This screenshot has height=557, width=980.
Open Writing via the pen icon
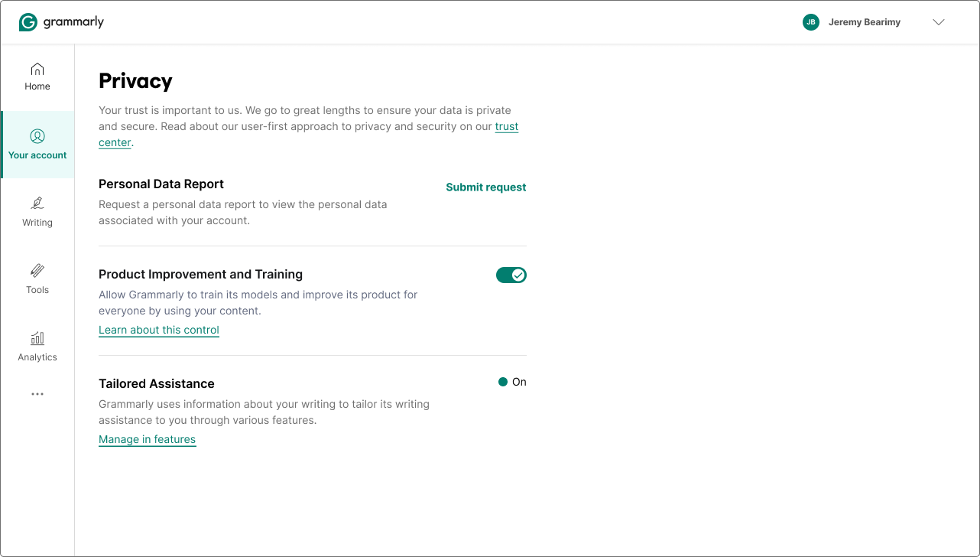coord(37,204)
